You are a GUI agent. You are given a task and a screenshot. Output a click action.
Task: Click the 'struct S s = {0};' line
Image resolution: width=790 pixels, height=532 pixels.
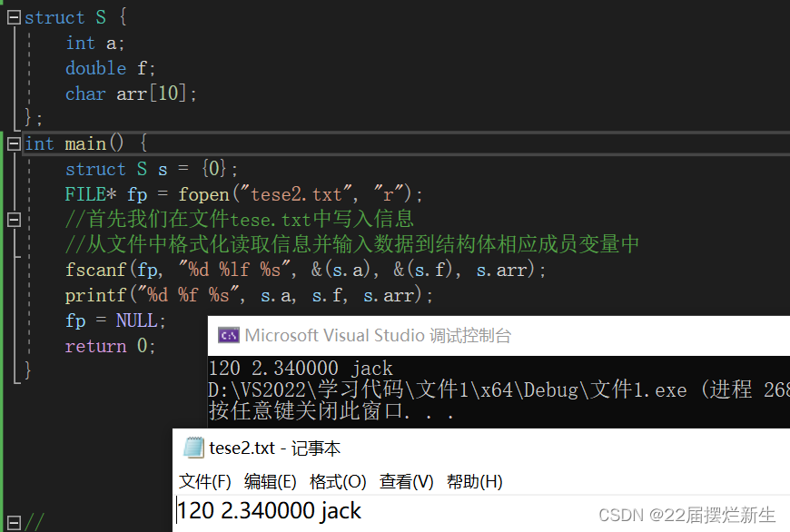[151, 169]
